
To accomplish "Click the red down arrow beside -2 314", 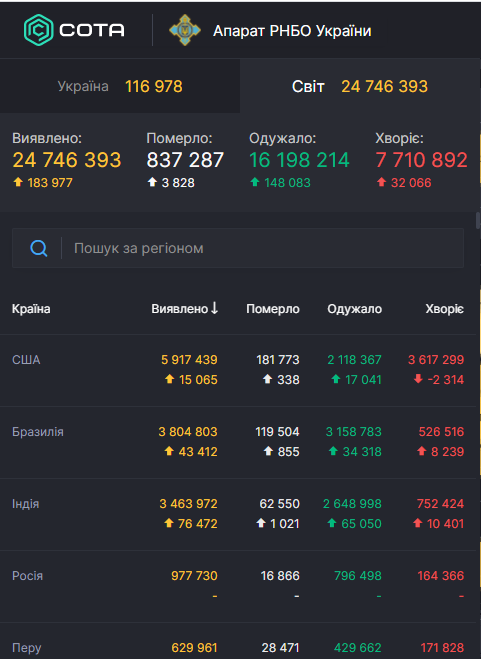I will [x=418, y=379].
